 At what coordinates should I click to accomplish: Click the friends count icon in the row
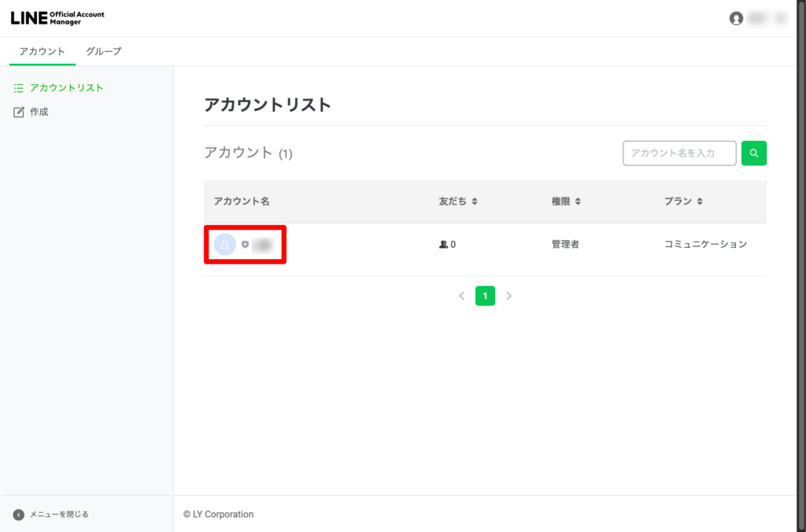point(443,245)
